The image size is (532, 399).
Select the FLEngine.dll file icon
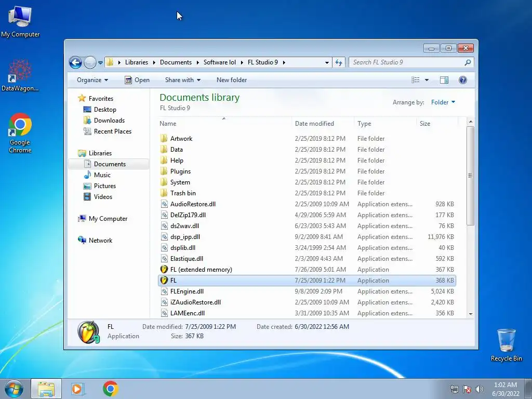164,291
